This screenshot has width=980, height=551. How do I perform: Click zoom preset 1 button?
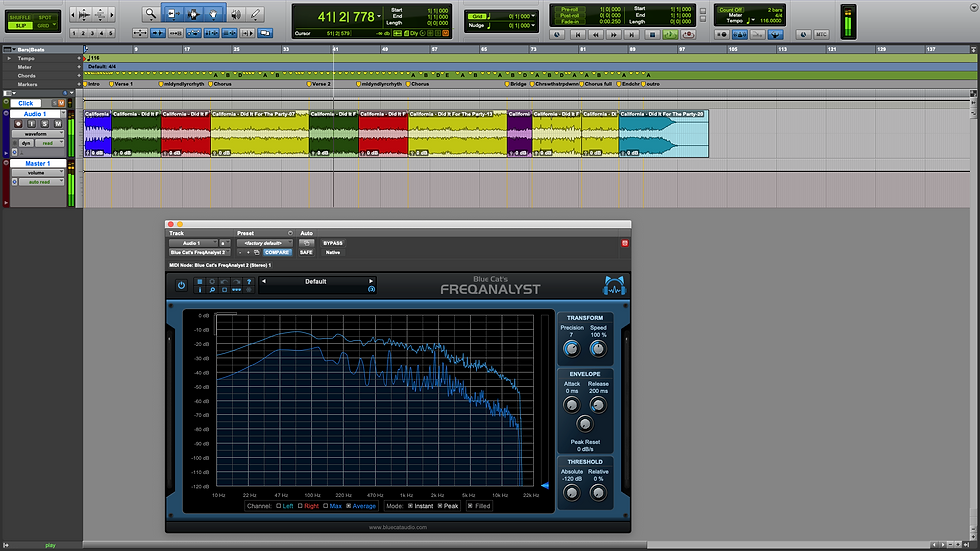74,33
